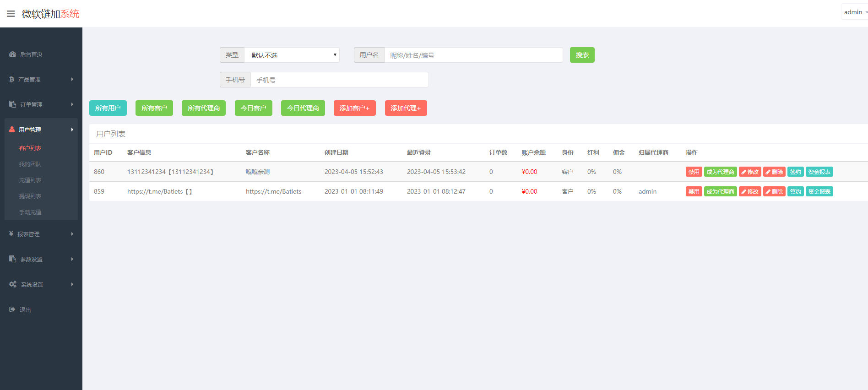Expand the 订单管理 sidebar menu
The height and width of the screenshot is (390, 868).
click(41, 104)
